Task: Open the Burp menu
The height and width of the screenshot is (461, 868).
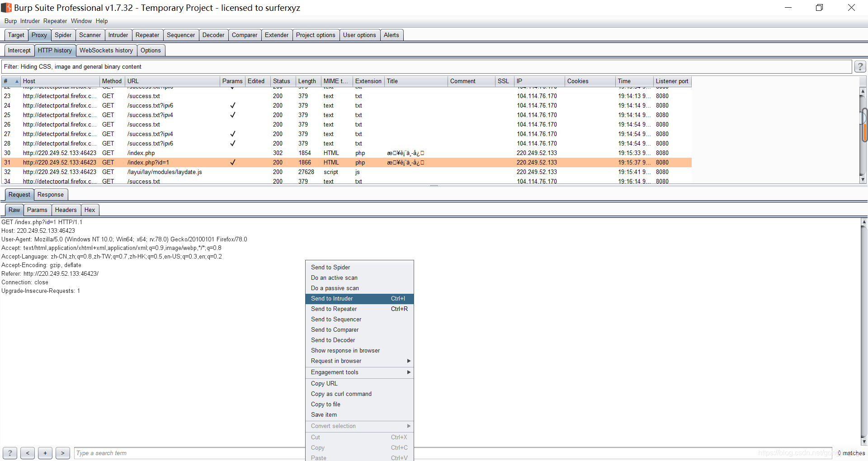Action: tap(10, 21)
